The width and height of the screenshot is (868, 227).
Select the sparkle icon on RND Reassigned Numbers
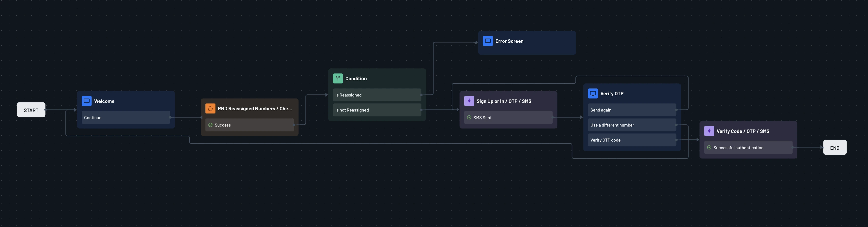coord(210,108)
